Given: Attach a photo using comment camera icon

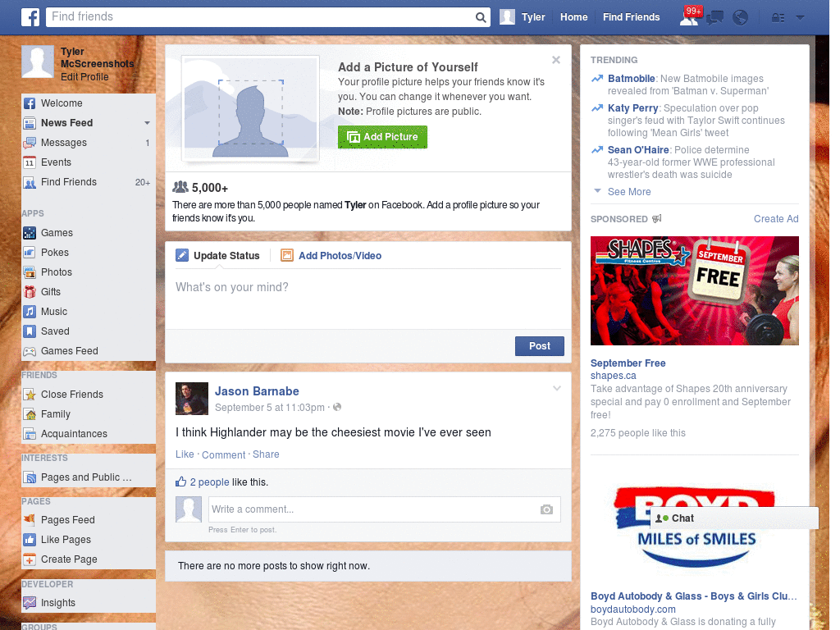Looking at the screenshot, I should 546,509.
